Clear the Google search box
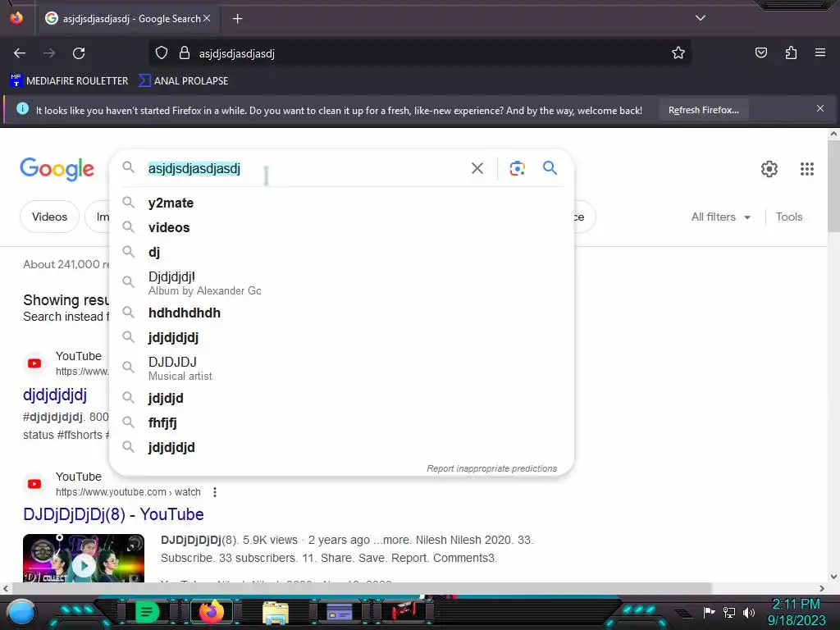Screen dimensions: 840x630 click(x=477, y=168)
